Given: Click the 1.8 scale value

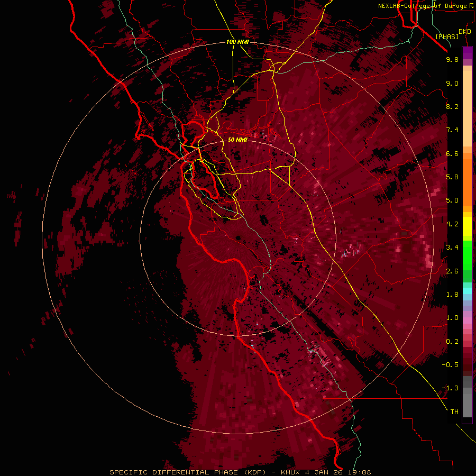Looking at the screenshot, I should pyautogui.click(x=452, y=295).
